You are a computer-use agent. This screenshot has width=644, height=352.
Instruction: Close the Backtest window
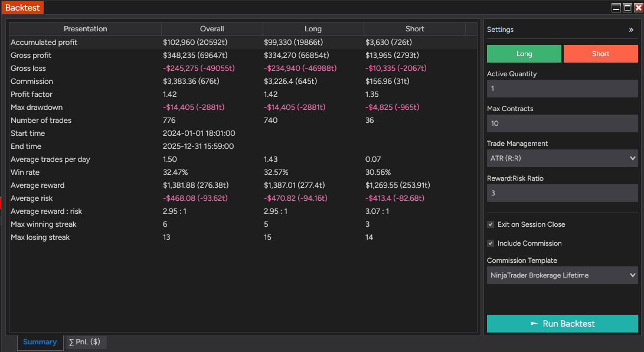639,8
